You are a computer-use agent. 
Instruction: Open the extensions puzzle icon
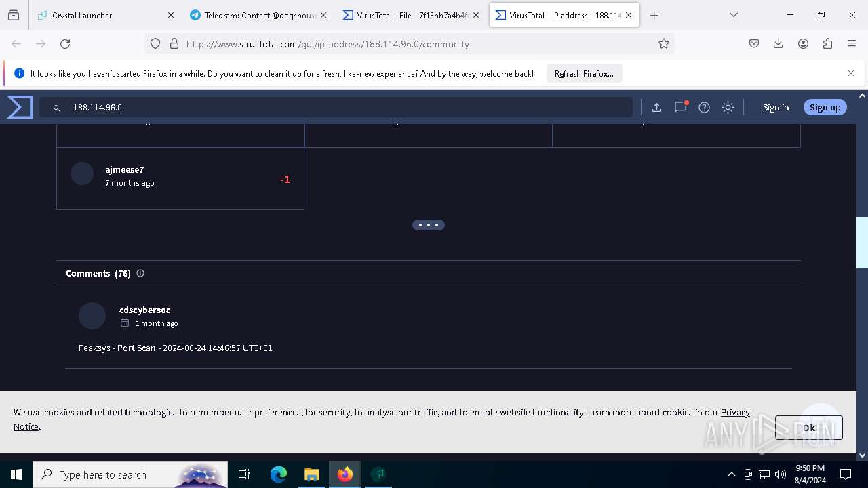[x=827, y=43]
